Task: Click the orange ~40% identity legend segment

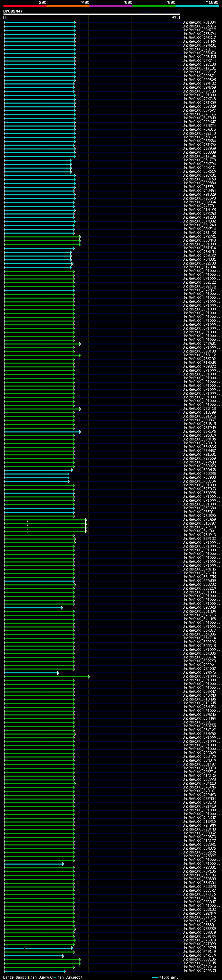Action: pos(68,6)
